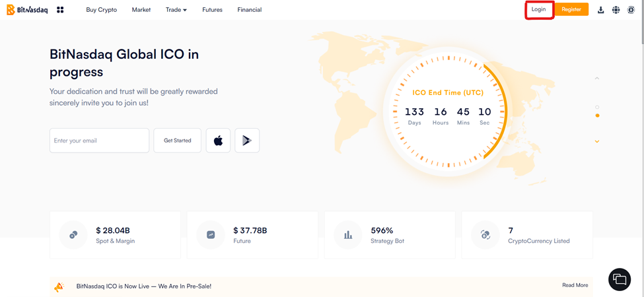Click the megaphone announcement icon

click(x=59, y=286)
